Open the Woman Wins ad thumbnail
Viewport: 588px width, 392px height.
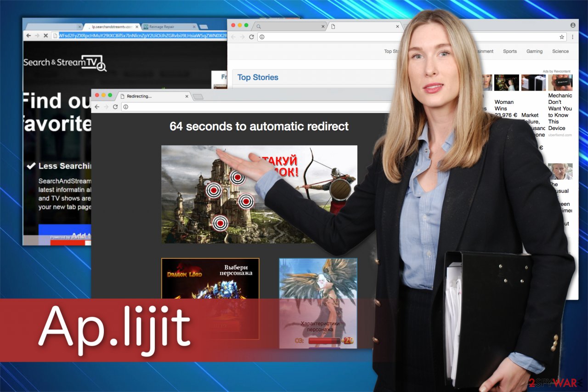tap(507, 83)
